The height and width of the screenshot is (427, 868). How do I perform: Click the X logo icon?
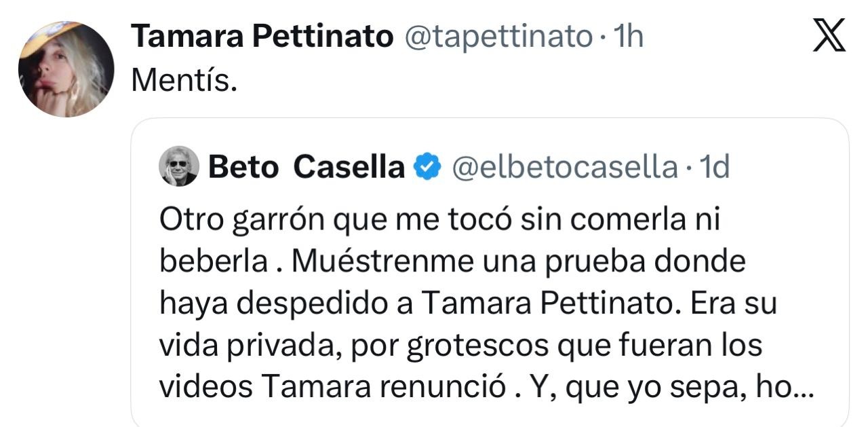coord(829,36)
